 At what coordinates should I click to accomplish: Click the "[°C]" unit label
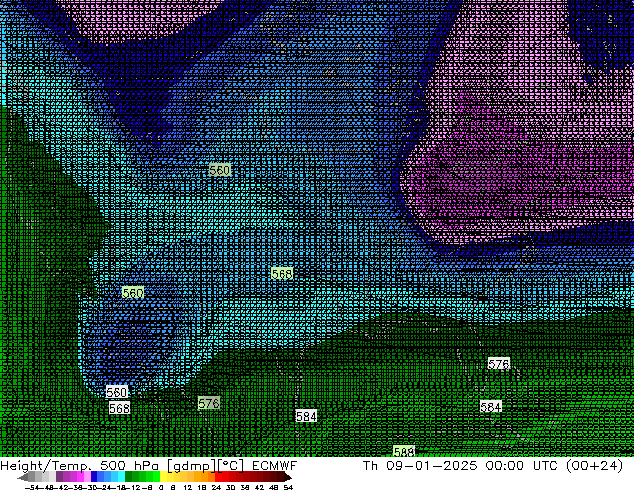pos(230,466)
